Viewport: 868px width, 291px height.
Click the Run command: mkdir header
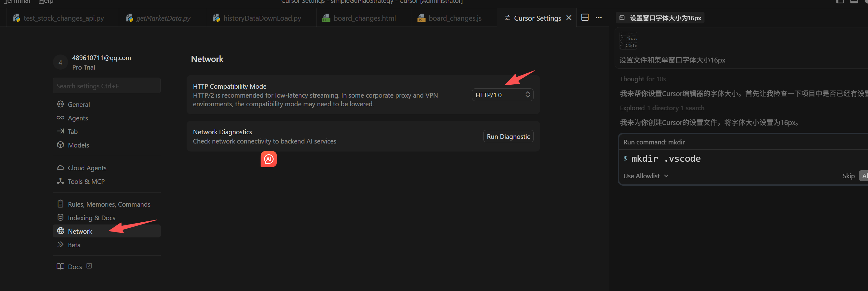tap(654, 142)
